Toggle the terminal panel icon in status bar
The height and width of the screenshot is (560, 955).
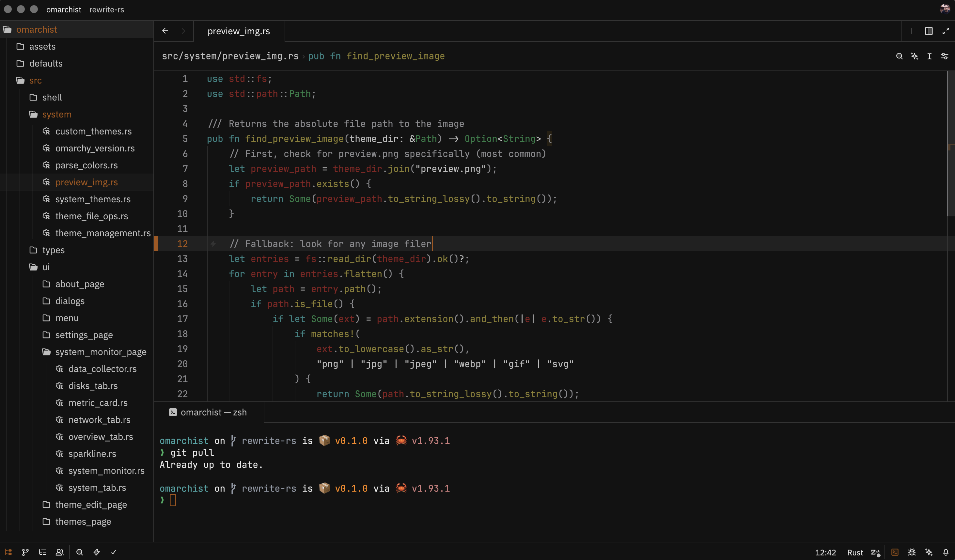(x=895, y=552)
